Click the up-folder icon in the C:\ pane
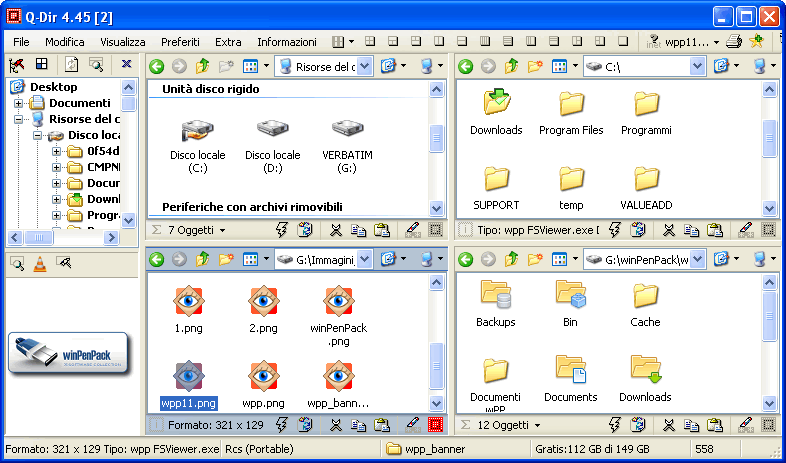Image resolution: width=786 pixels, height=463 pixels. pos(512,66)
